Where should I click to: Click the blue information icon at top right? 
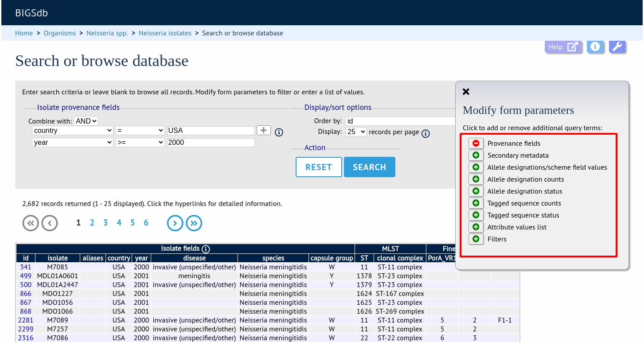[x=595, y=47]
